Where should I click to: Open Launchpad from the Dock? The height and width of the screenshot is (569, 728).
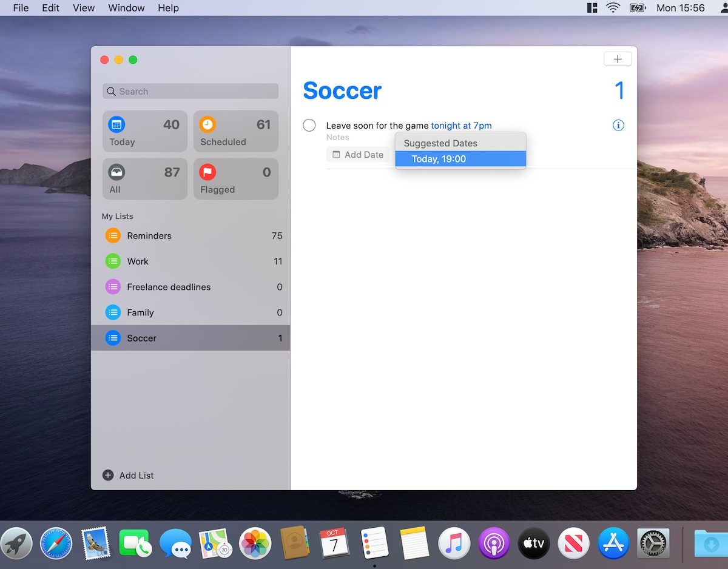[x=16, y=542]
